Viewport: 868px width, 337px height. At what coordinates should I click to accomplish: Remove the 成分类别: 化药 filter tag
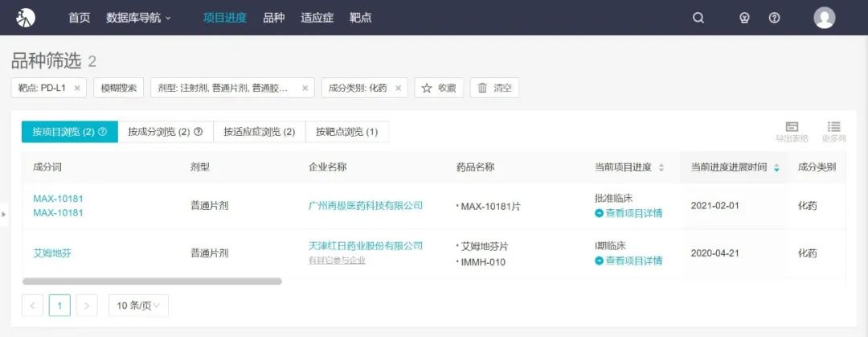(x=398, y=88)
